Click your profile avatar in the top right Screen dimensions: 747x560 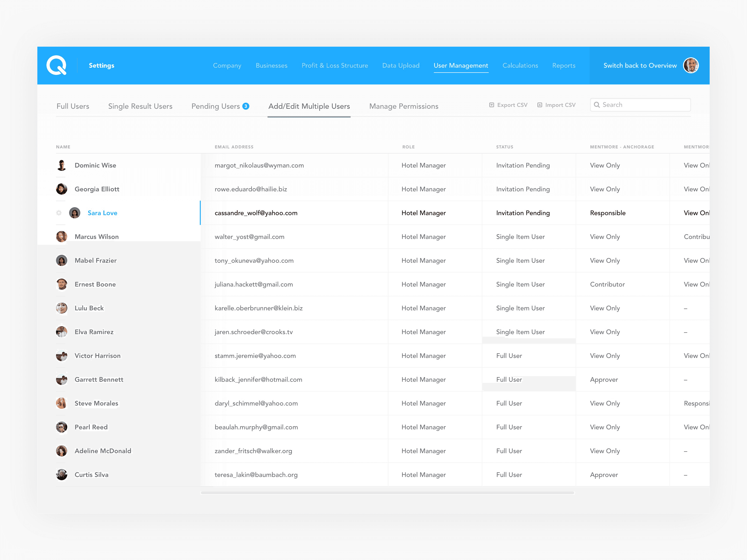[691, 65]
